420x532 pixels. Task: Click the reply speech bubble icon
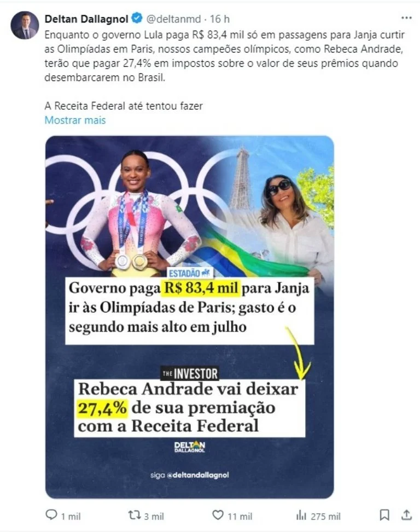click(x=51, y=514)
